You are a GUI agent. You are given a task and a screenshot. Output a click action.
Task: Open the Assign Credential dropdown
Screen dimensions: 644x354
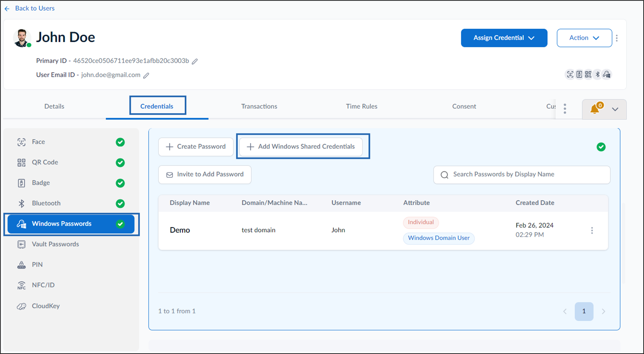(504, 38)
